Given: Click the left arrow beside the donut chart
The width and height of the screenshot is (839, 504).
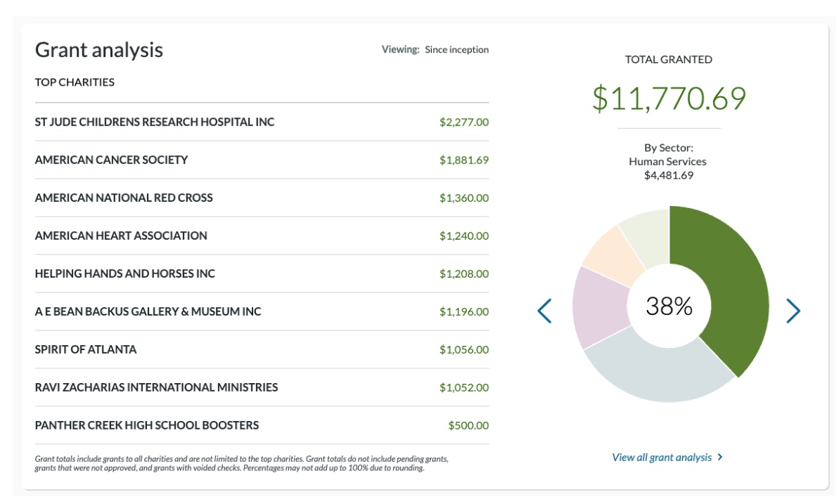Looking at the screenshot, I should click(x=544, y=311).
